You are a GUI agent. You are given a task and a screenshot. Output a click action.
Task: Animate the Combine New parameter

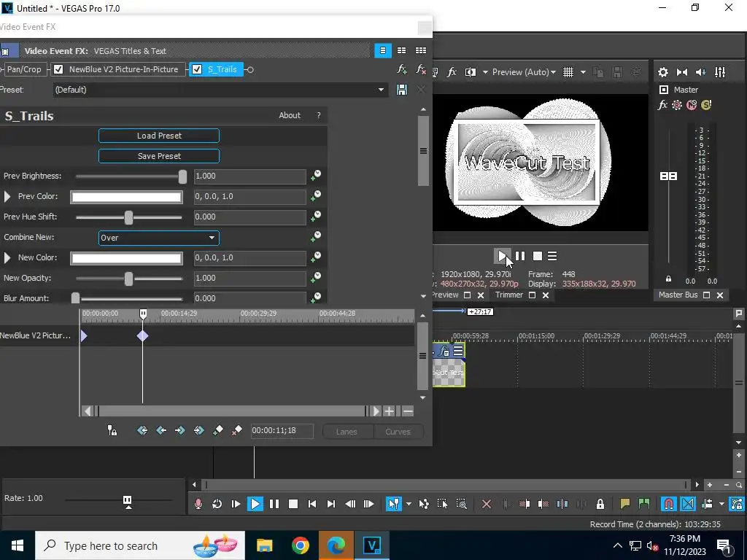(x=315, y=237)
